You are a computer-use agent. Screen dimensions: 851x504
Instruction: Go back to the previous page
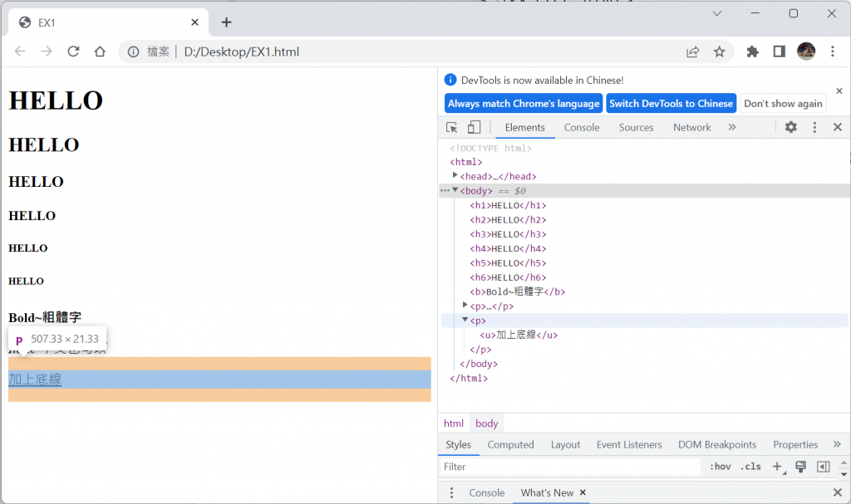point(20,51)
